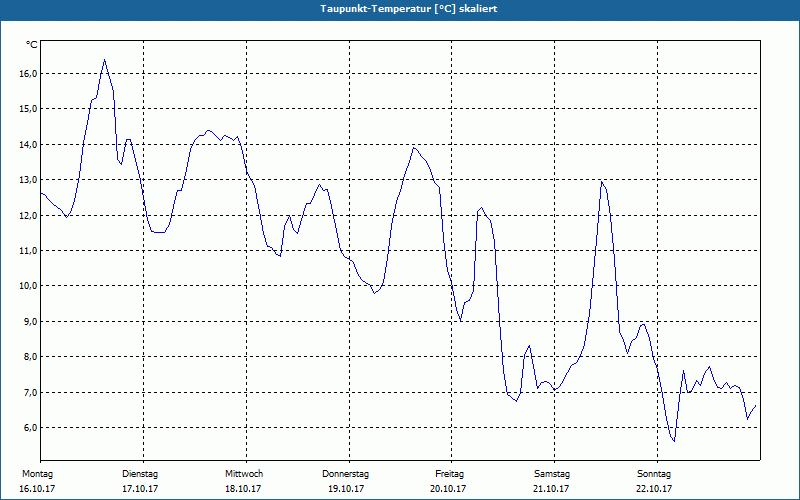
Task: Click the °C unit label
Action: [x=32, y=45]
